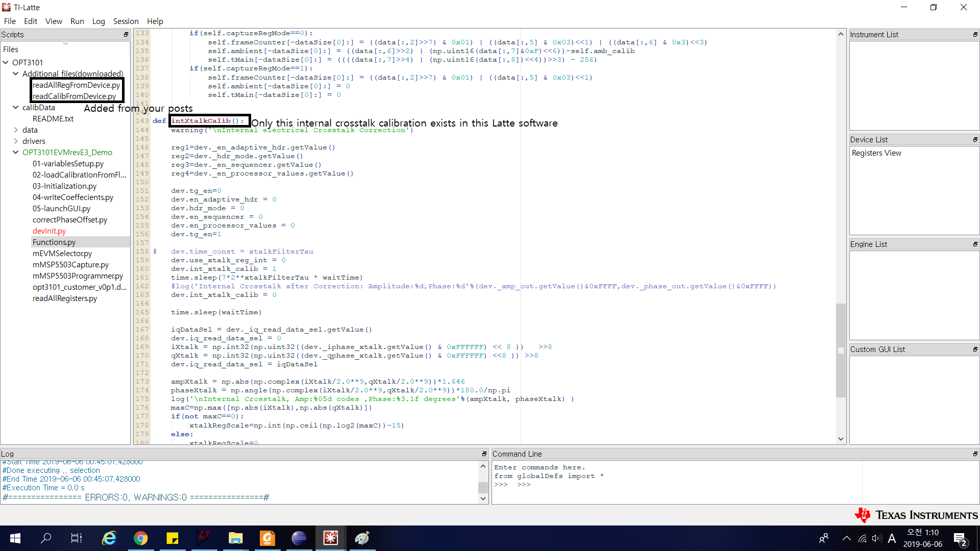Expand the data folder node
This screenshot has width=980, height=551.
(16, 130)
